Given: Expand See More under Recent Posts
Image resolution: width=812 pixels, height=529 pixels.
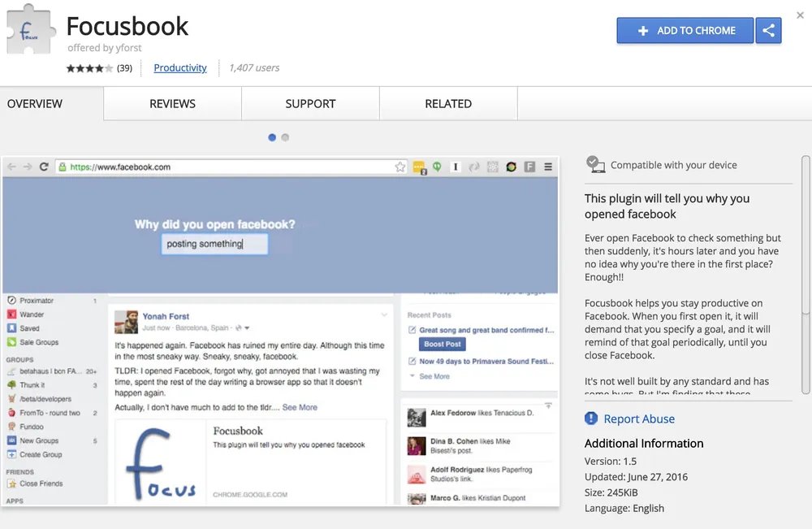Looking at the screenshot, I should 434,377.
